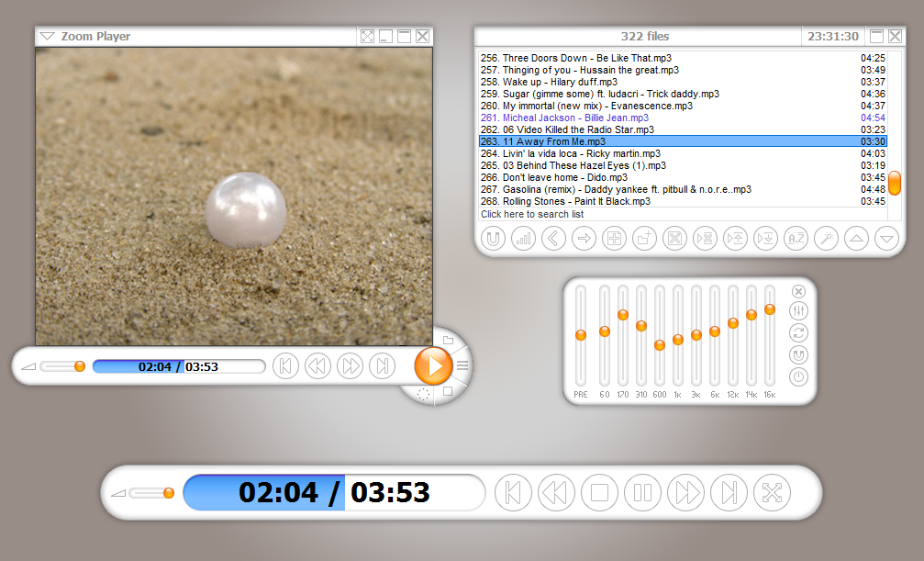
Task: Toggle the equalizer power button
Action: [798, 376]
